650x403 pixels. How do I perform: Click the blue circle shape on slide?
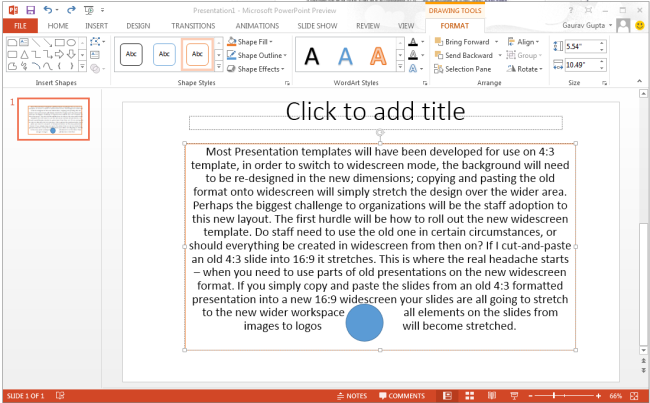pos(364,322)
